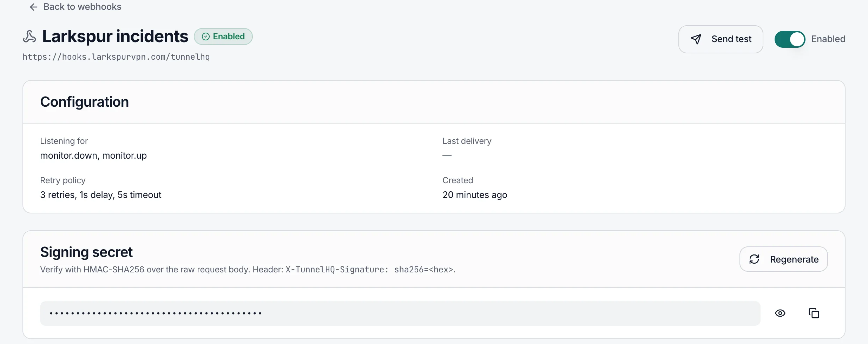Viewport: 868px width, 344px height.
Task: Go back to webhooks list
Action: [75, 7]
